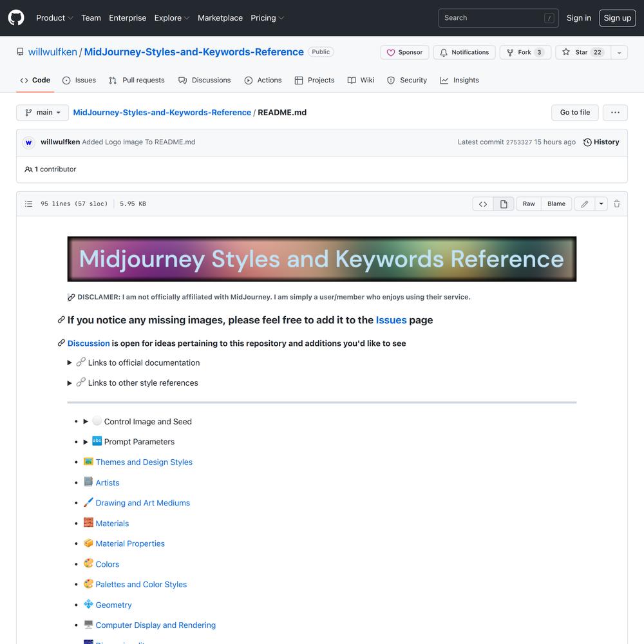The width and height of the screenshot is (644, 644).
Task: Switch to the Actions tab
Action: click(263, 80)
